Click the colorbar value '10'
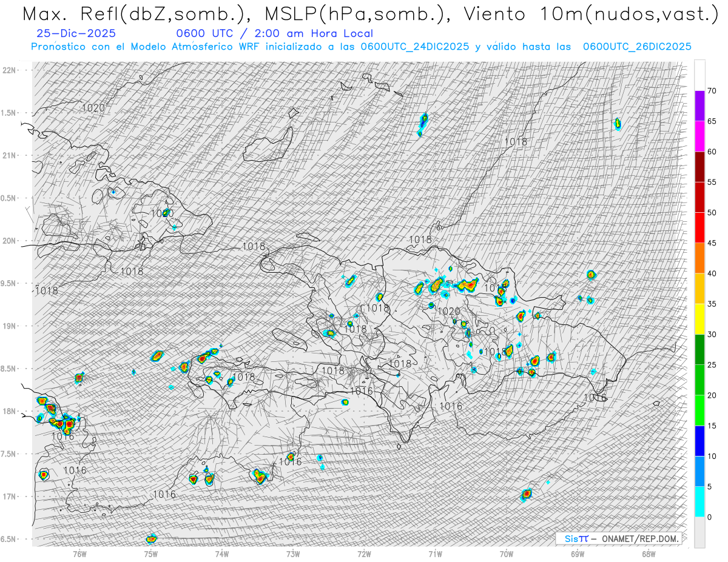 point(712,456)
